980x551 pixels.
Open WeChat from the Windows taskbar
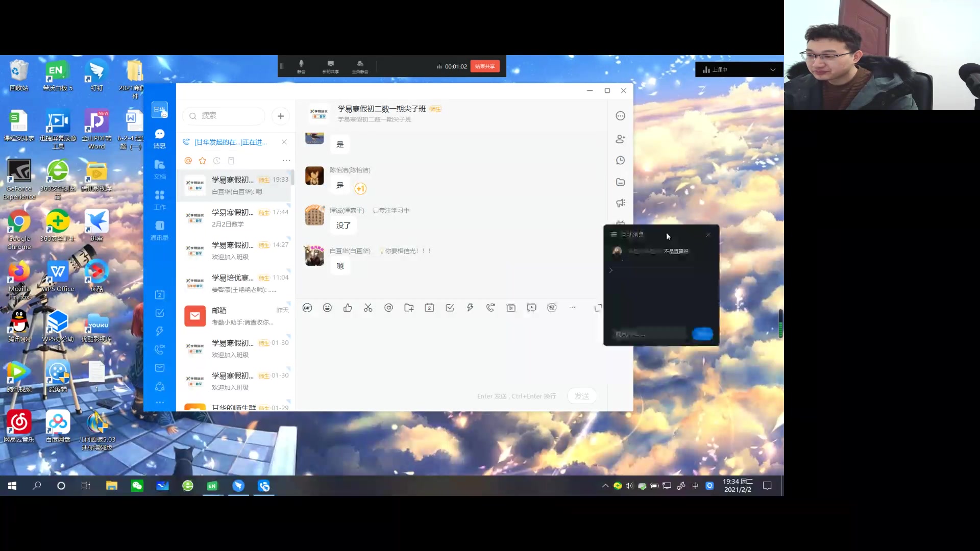click(137, 486)
